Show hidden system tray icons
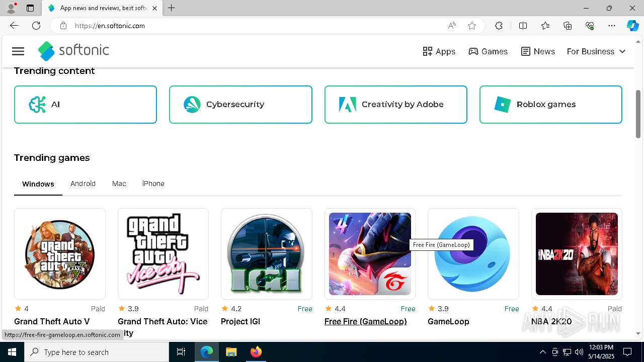The height and width of the screenshot is (362, 644). coord(542,352)
